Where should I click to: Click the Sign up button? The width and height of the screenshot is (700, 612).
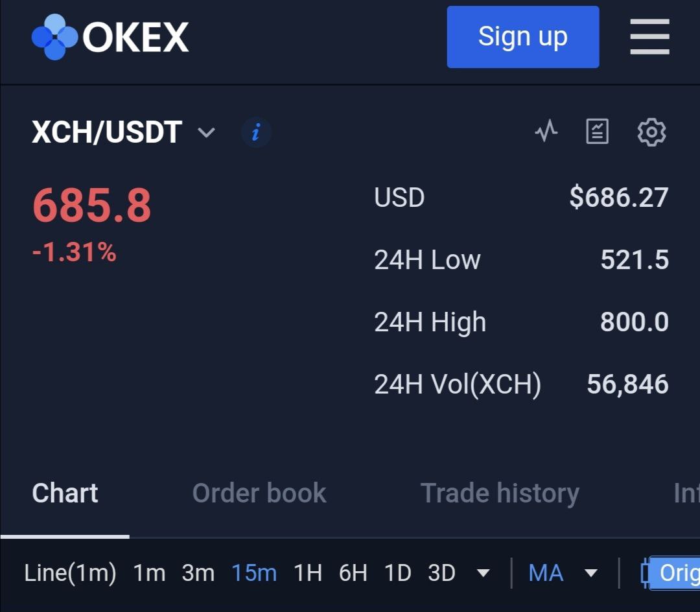click(523, 37)
